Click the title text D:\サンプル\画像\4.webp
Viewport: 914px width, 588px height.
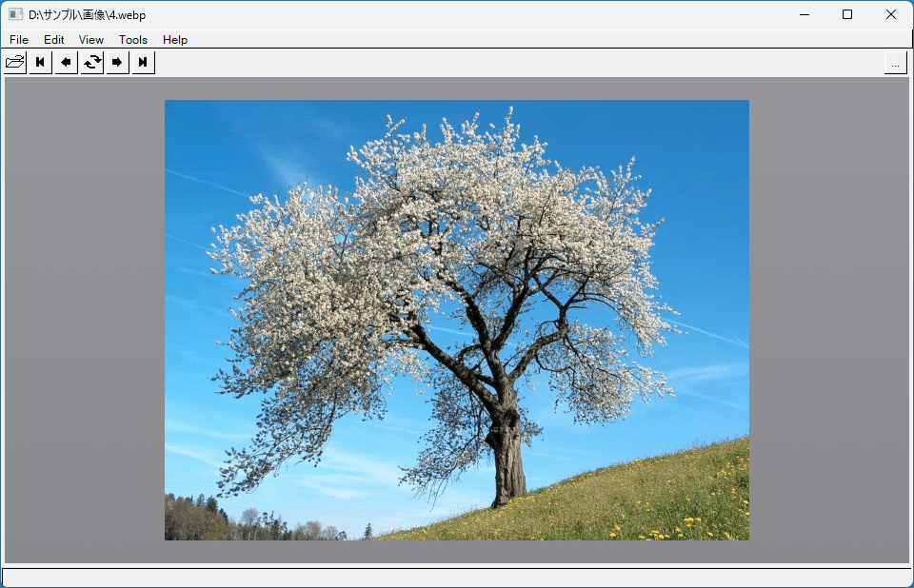[87, 15]
